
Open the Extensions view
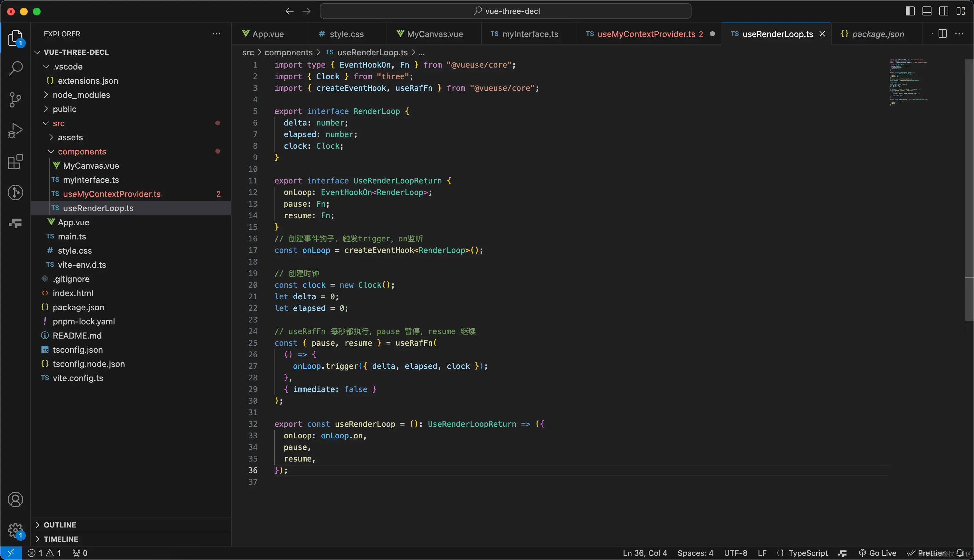click(15, 162)
